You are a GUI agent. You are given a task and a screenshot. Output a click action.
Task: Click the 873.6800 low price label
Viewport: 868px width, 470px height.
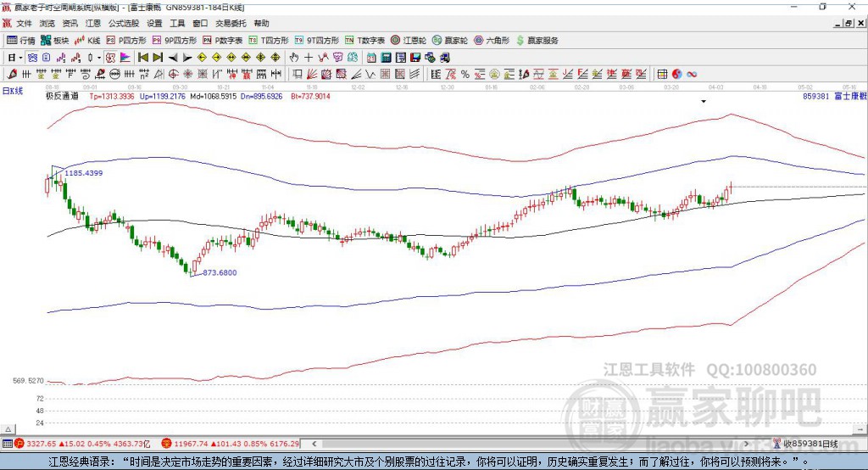[220, 272]
